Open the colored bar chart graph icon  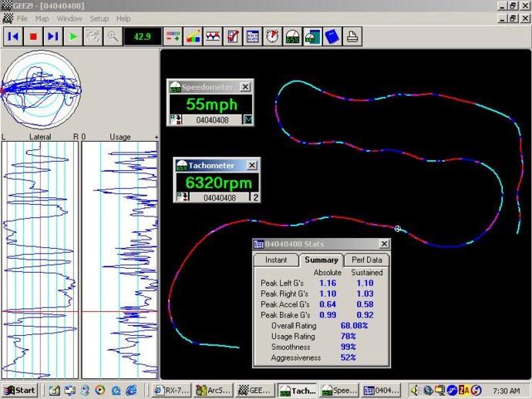[193, 36]
